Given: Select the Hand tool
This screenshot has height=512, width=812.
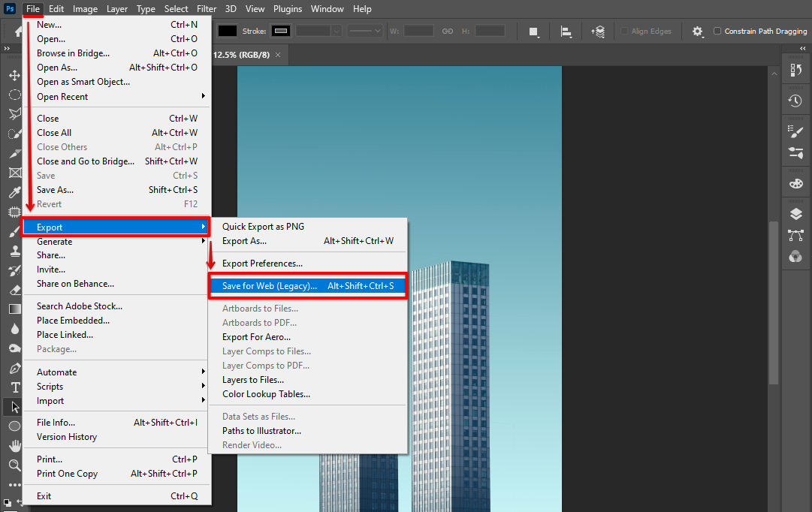Looking at the screenshot, I should 14,446.
